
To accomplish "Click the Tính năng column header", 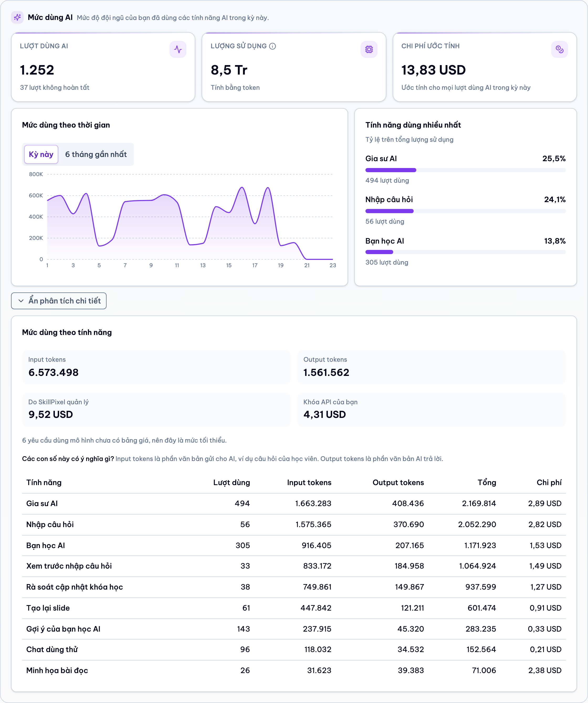I will pyautogui.click(x=44, y=482).
